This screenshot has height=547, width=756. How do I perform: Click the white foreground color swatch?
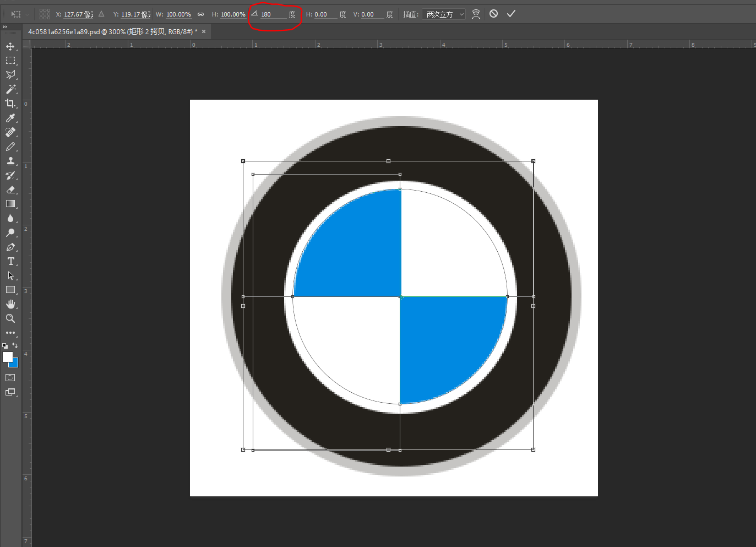click(x=7, y=356)
